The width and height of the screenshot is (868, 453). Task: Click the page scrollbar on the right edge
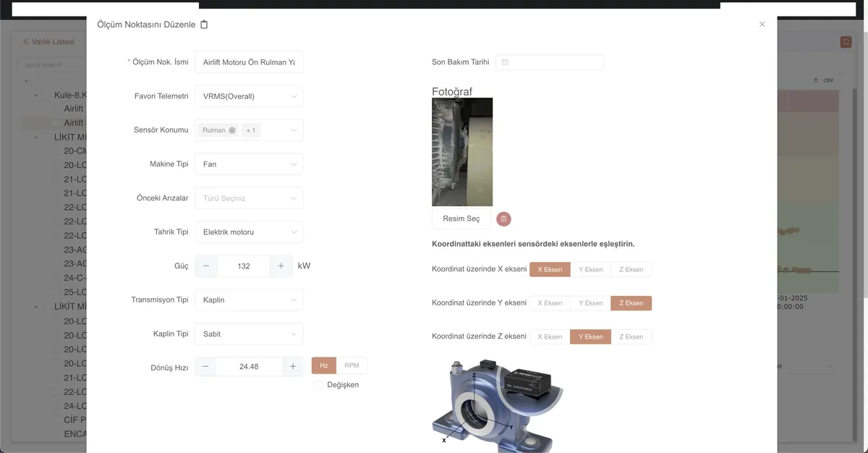click(864, 166)
